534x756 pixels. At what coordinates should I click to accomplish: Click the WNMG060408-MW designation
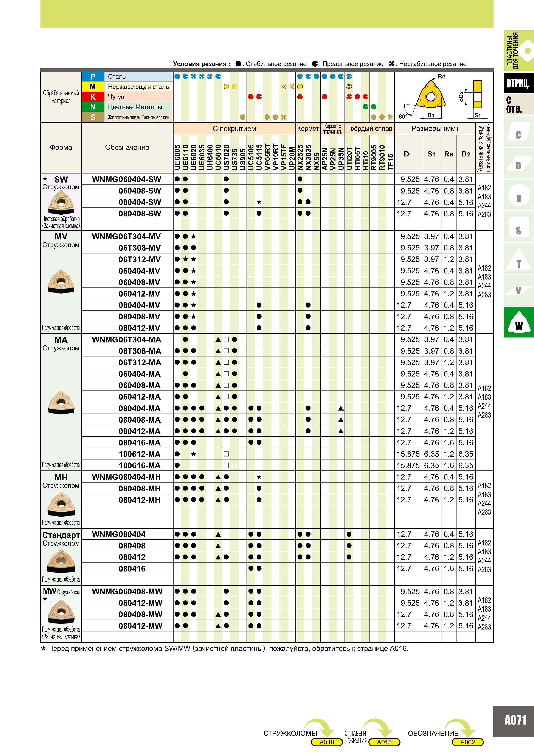(x=127, y=591)
